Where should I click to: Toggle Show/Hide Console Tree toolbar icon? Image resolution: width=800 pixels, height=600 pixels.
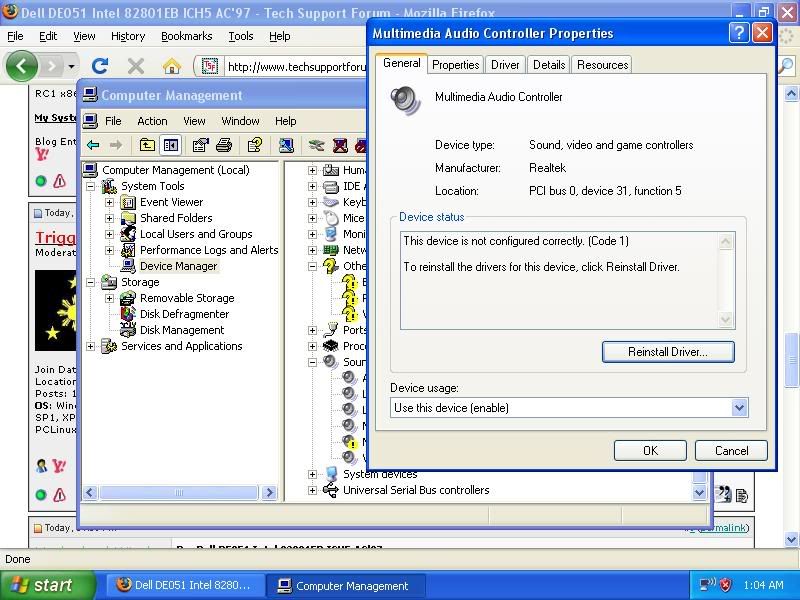(170, 145)
